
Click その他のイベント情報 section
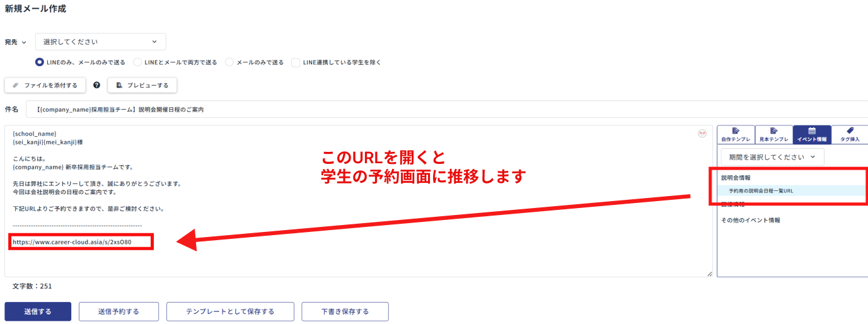point(751,220)
